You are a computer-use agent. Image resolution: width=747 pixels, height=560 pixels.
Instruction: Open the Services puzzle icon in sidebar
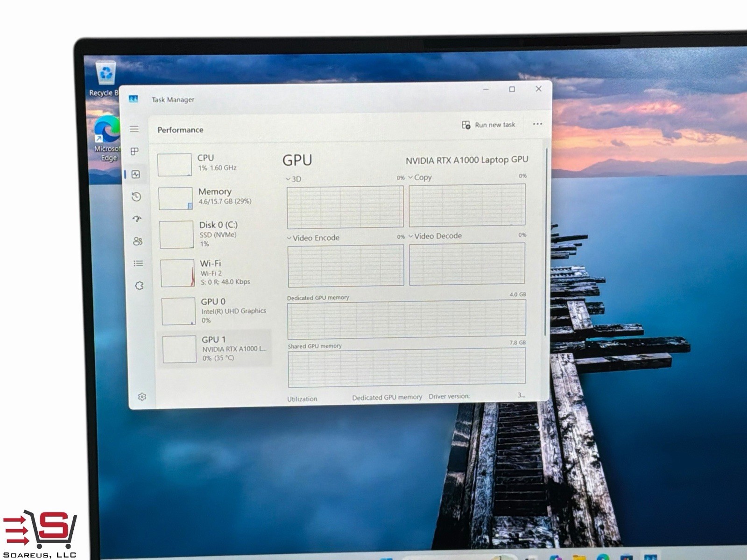tap(139, 286)
